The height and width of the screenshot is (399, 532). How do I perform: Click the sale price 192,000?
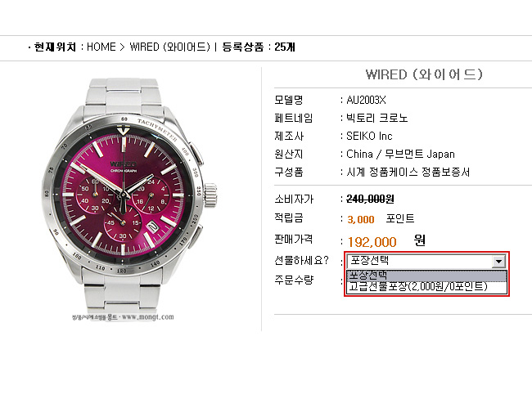(x=372, y=242)
